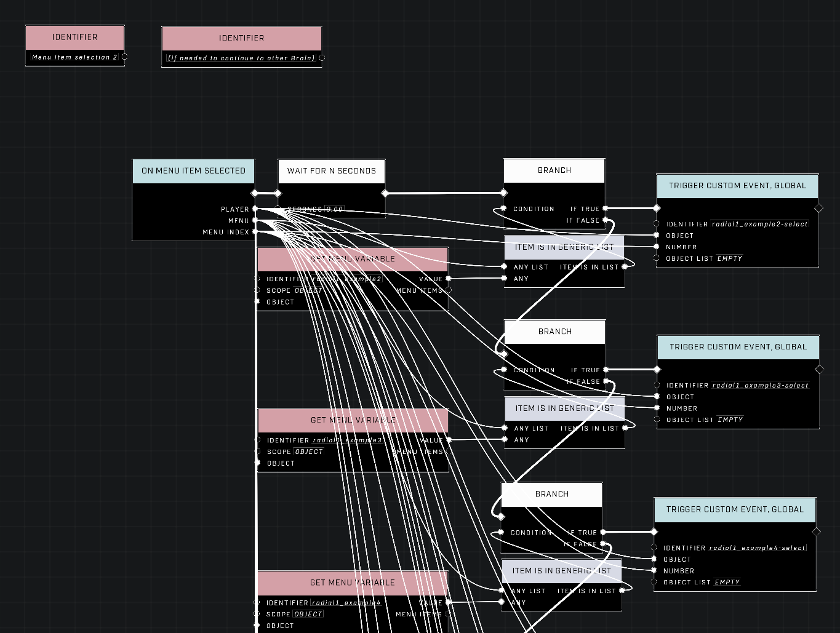Edit identifier field radial1_example3-select
The width and height of the screenshot is (840, 633).
761,385
